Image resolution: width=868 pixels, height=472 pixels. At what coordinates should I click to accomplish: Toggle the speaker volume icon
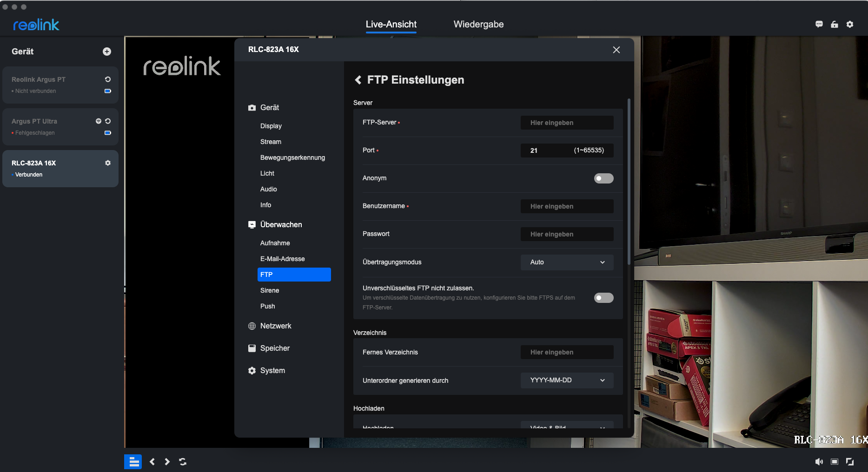[819, 462]
